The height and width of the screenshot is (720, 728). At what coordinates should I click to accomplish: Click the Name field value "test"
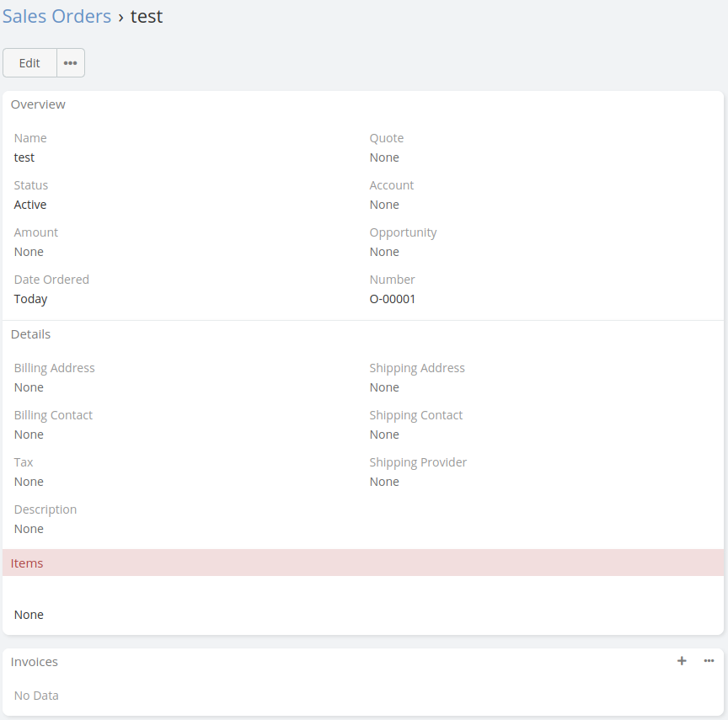pos(24,157)
